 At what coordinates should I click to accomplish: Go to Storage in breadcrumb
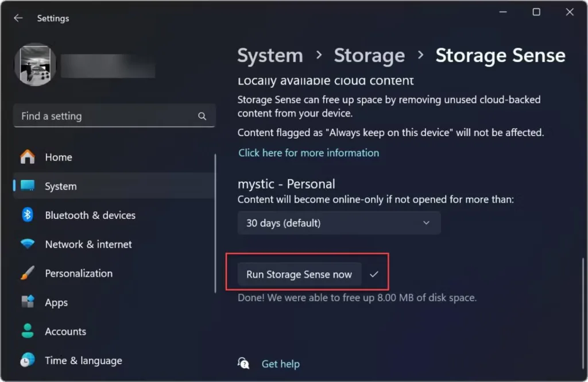(369, 56)
